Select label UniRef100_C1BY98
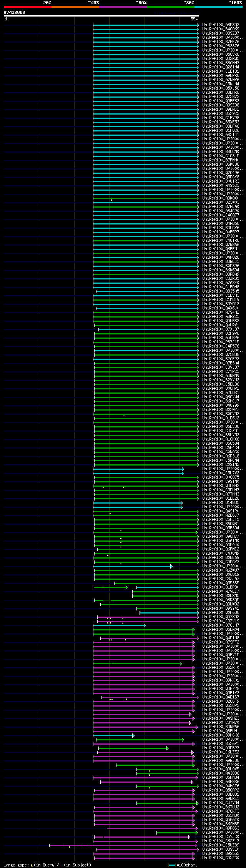 pyautogui.click(x=221, y=118)
